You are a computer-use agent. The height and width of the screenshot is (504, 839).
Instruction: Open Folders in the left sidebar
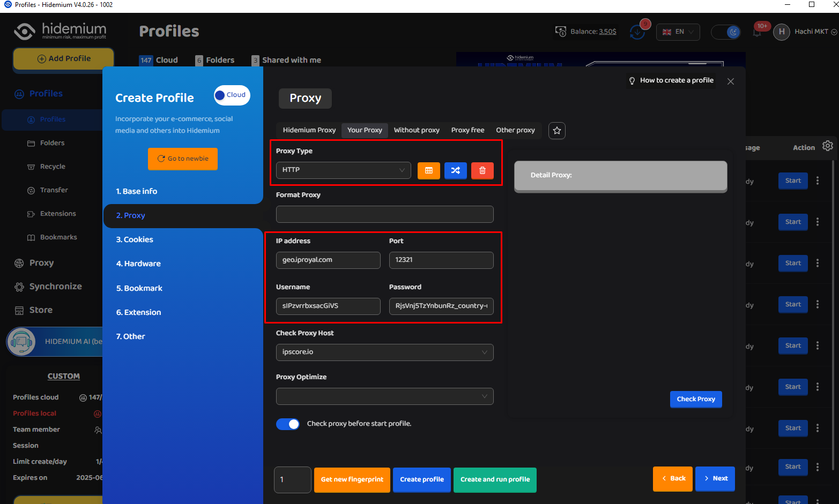(52, 143)
